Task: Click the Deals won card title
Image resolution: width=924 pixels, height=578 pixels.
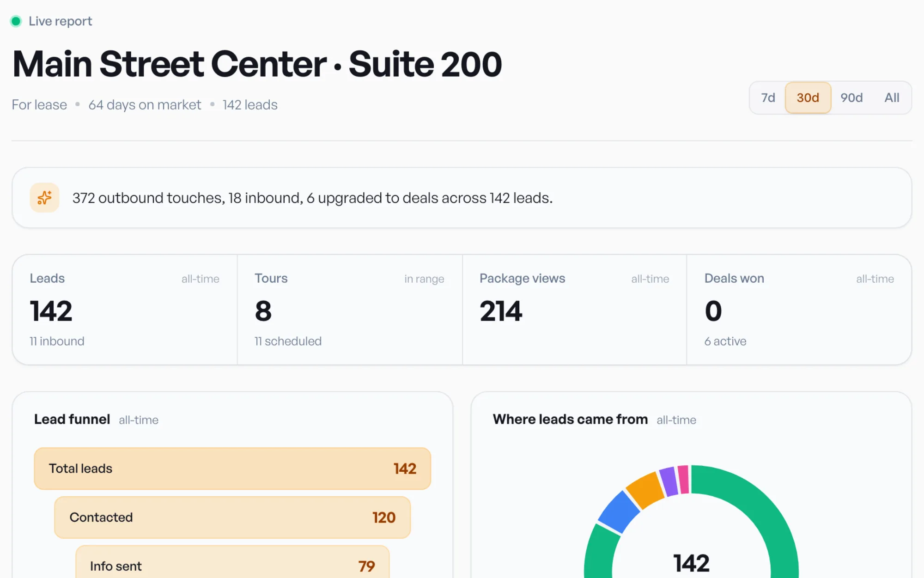Action: (734, 278)
